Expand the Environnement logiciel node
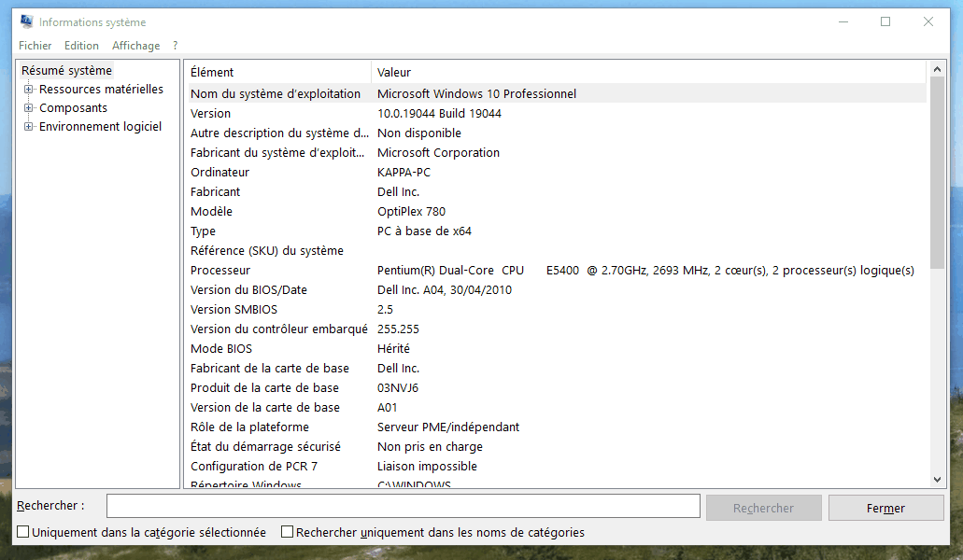The image size is (963, 560). coord(28,127)
